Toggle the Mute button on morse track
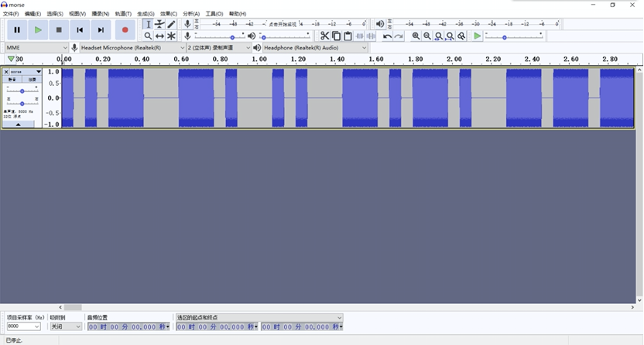The image size is (644, 345). (x=12, y=80)
